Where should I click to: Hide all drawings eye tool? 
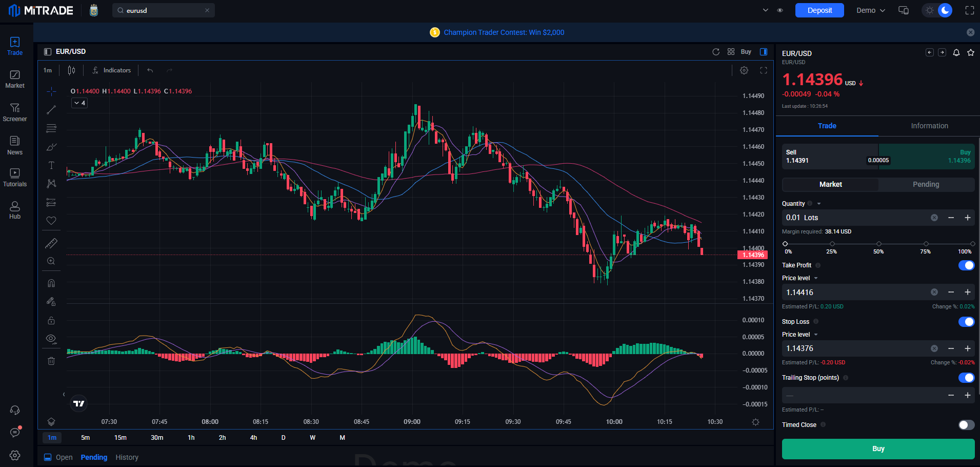tap(51, 339)
